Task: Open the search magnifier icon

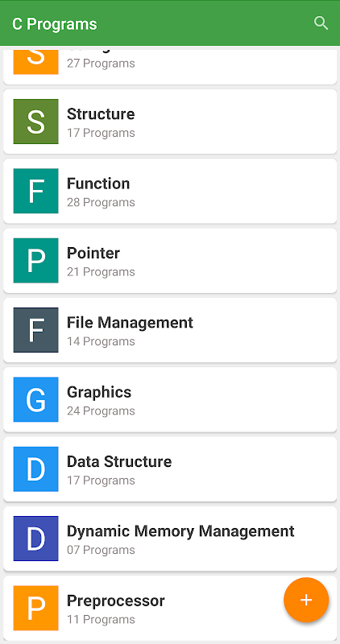Action: click(x=321, y=23)
